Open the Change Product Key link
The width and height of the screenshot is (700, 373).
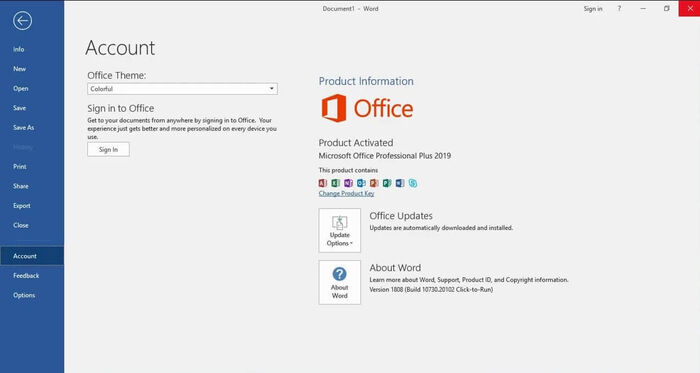(346, 193)
